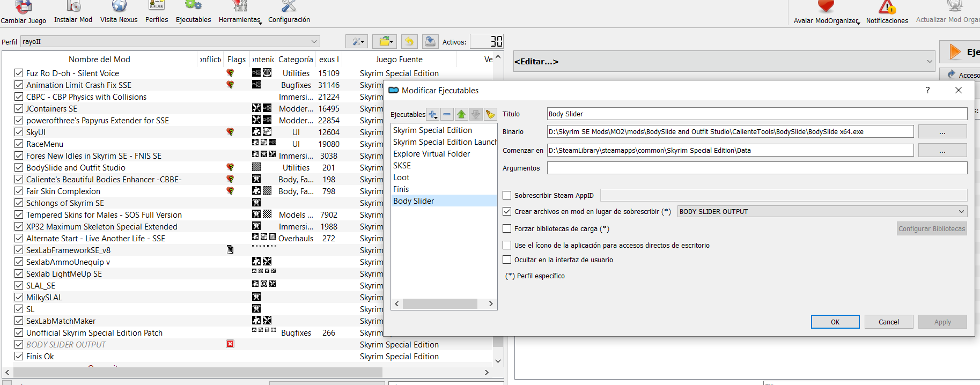Viewport: 980px width, 385px height.
Task: Enable Sobrescribir Steam AppID checkbox
Action: (x=507, y=195)
